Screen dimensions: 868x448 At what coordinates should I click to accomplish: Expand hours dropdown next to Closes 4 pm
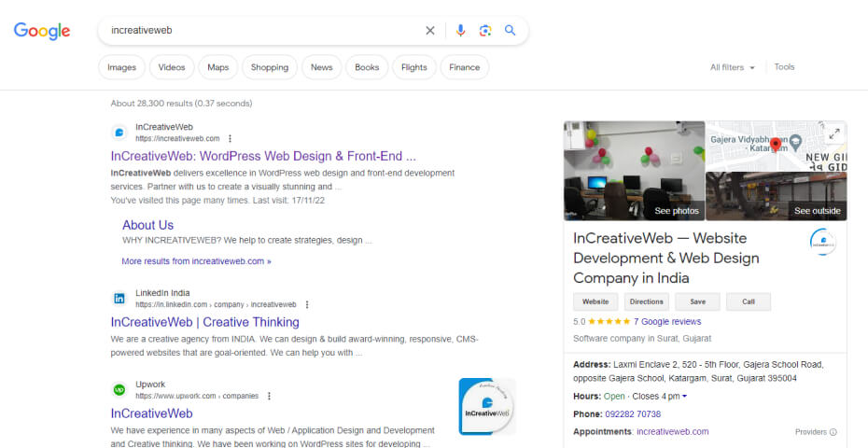685,397
